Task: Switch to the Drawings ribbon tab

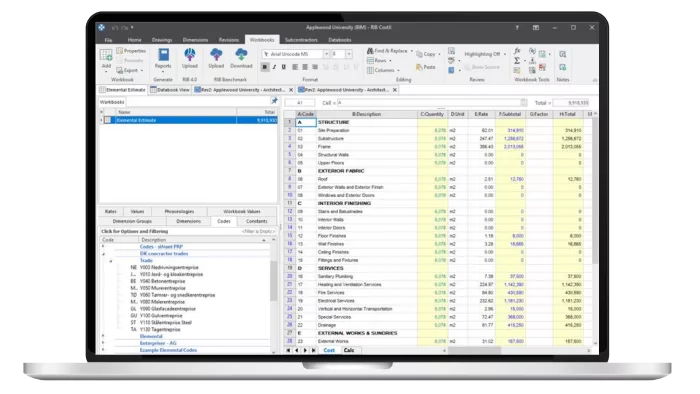Action: [x=162, y=40]
